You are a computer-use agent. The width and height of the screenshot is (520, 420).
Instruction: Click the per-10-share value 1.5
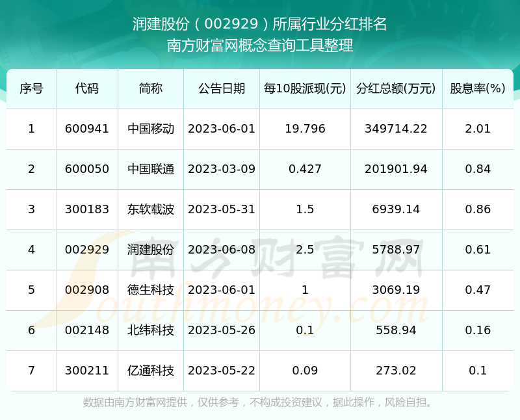click(305, 209)
